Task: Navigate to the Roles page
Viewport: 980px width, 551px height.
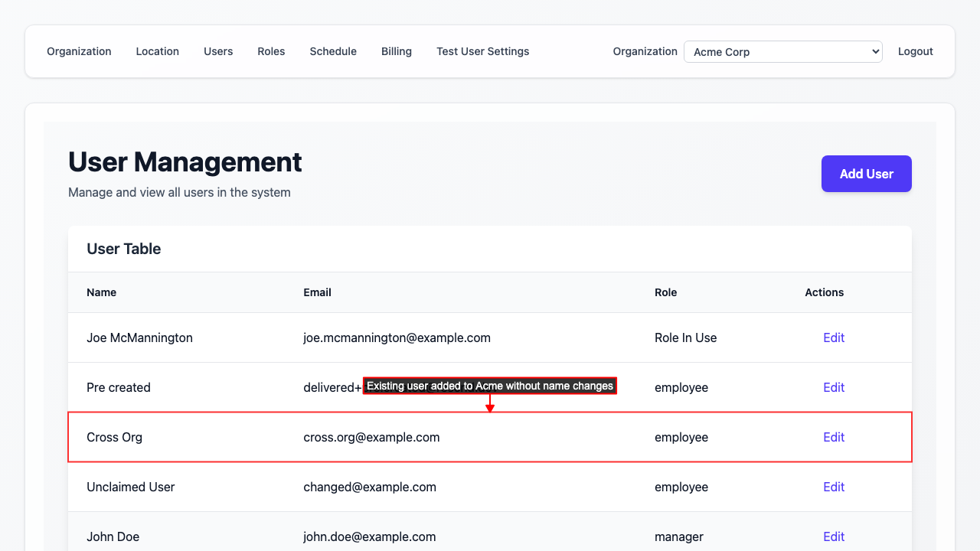Action: click(271, 51)
